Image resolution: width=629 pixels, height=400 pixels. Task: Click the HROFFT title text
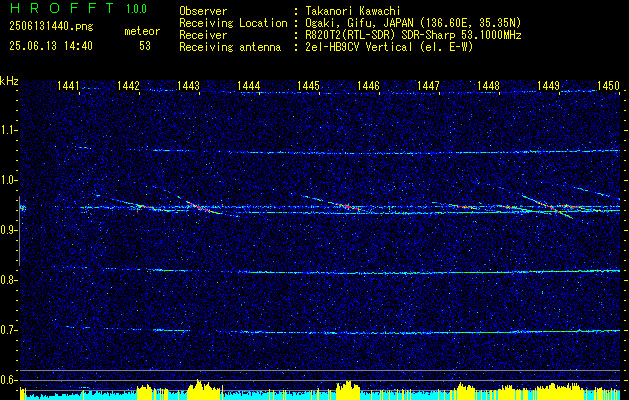pyautogui.click(x=62, y=8)
